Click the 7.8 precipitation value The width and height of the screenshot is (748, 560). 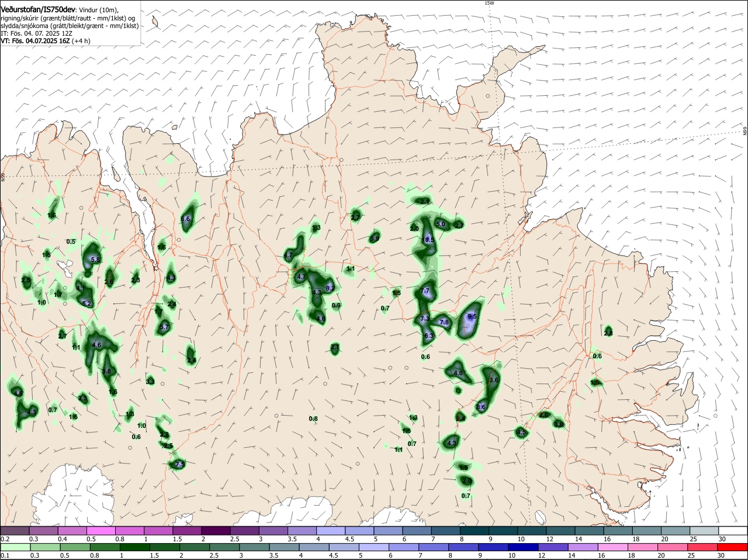coord(444,322)
